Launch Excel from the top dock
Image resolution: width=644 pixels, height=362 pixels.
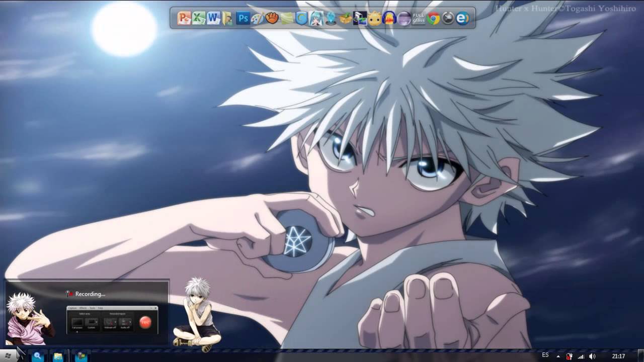point(199,19)
